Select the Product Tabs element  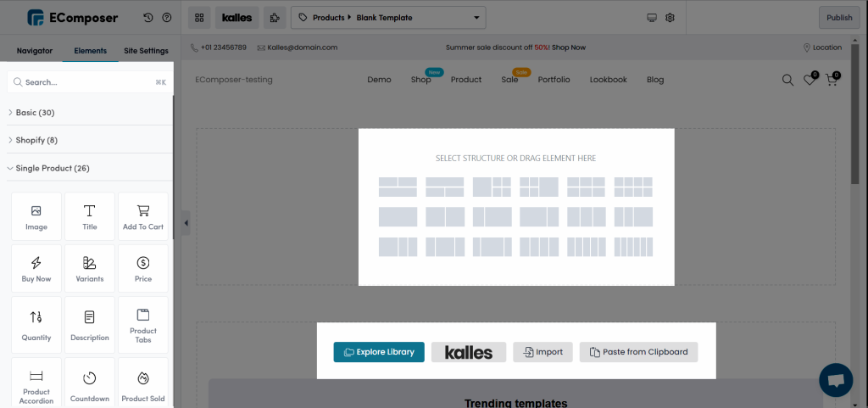coord(142,325)
